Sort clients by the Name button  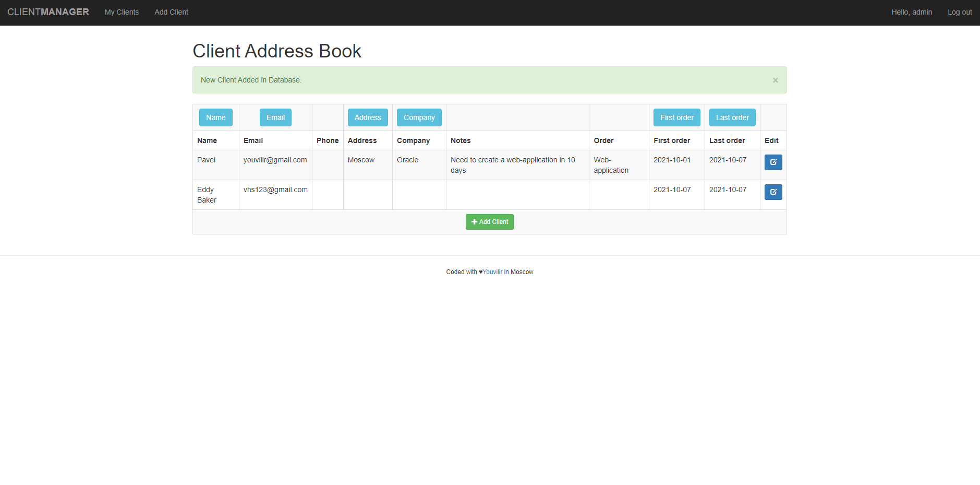point(216,117)
